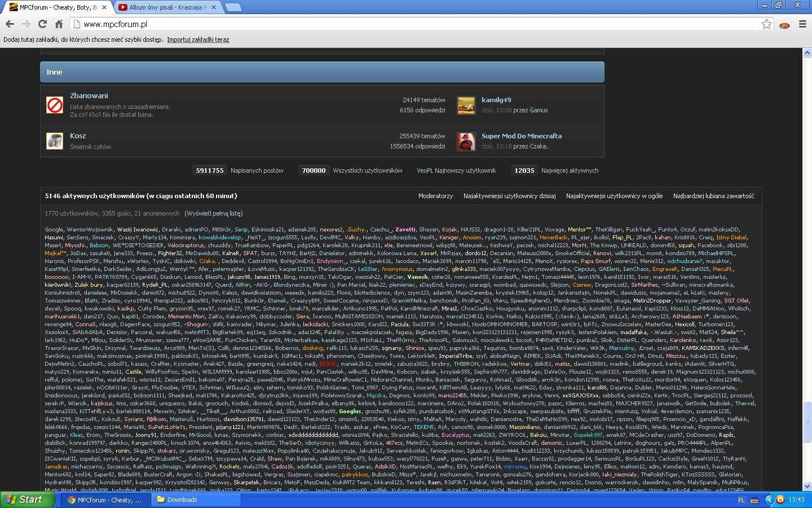The image size is (812, 508).
Task: Bookmark this page with the star icon
Action: pyautogui.click(x=766, y=24)
